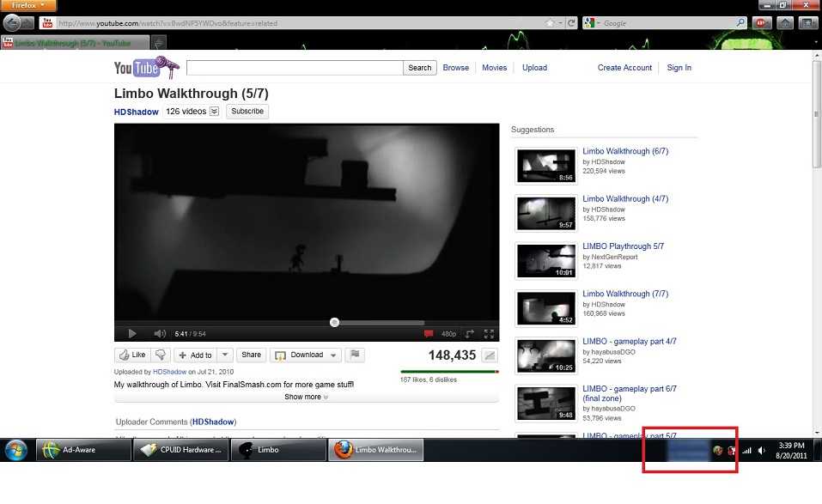
Task: Click the YouTube logo
Action: click(x=147, y=68)
